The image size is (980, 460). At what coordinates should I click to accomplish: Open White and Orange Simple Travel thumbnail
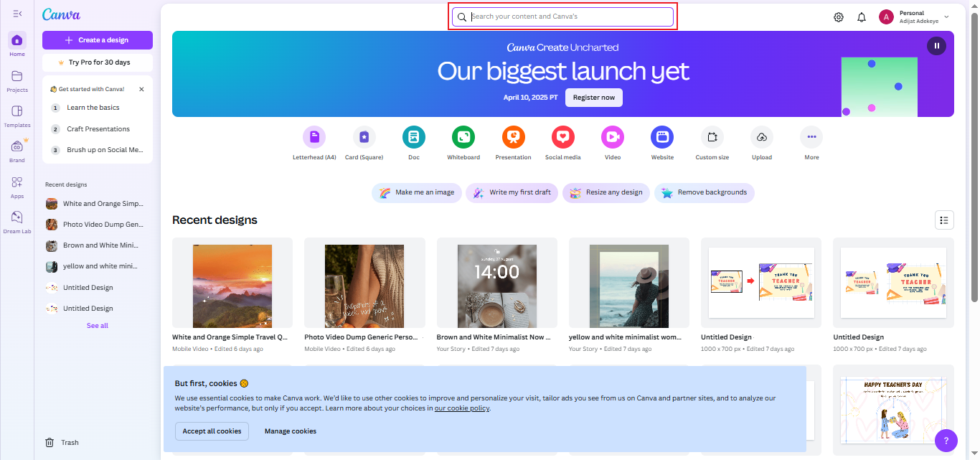pyautogui.click(x=232, y=283)
